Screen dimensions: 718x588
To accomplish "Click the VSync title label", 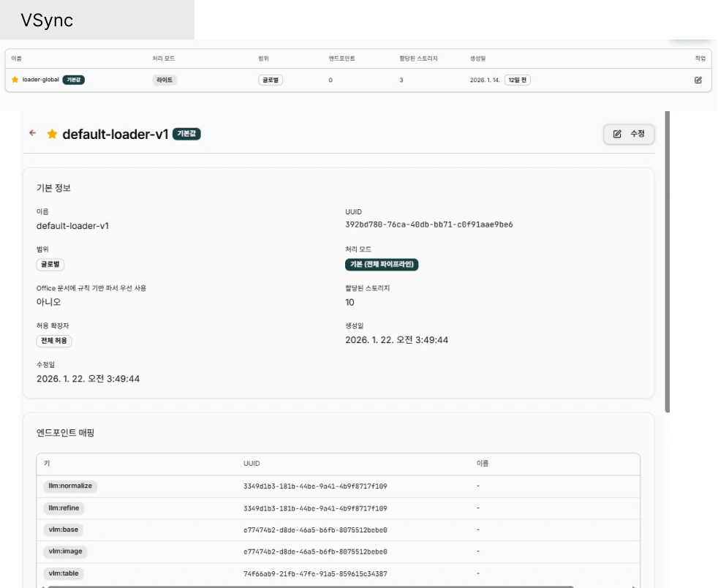I will [47, 20].
